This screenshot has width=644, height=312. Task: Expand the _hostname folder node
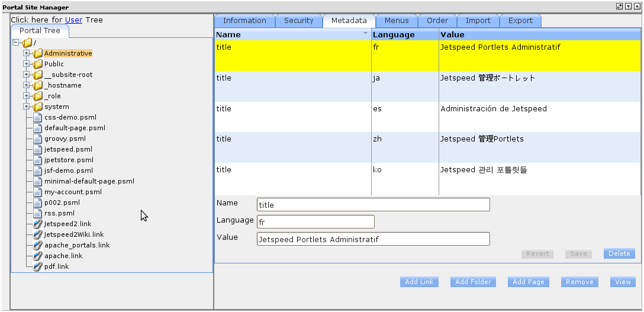pyautogui.click(x=27, y=86)
